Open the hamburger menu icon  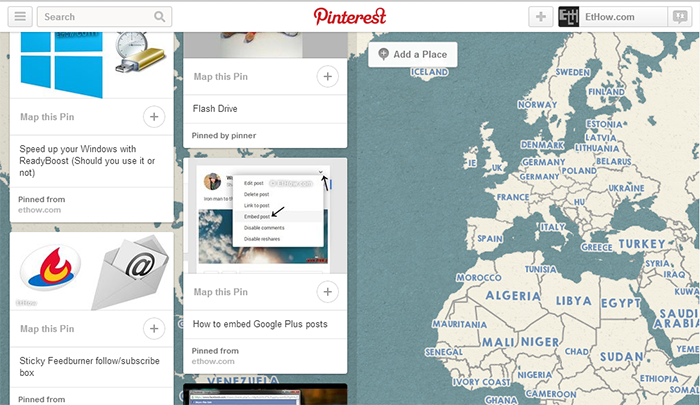tap(20, 17)
